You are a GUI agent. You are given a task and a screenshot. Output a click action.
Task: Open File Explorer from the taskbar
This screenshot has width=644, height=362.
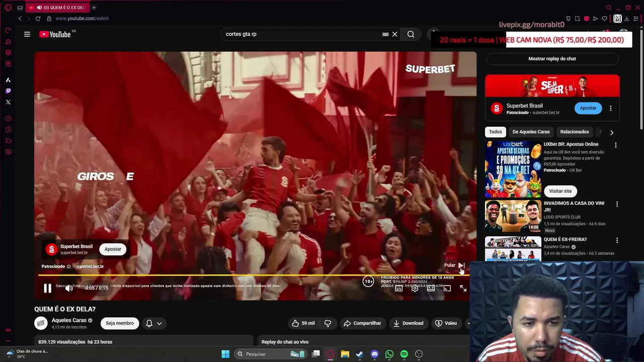coord(345,354)
